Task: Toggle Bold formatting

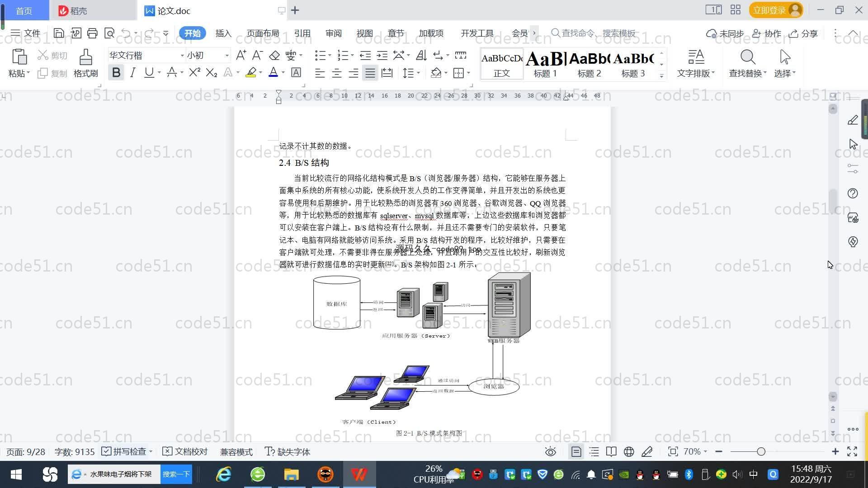Action: pyautogui.click(x=116, y=72)
